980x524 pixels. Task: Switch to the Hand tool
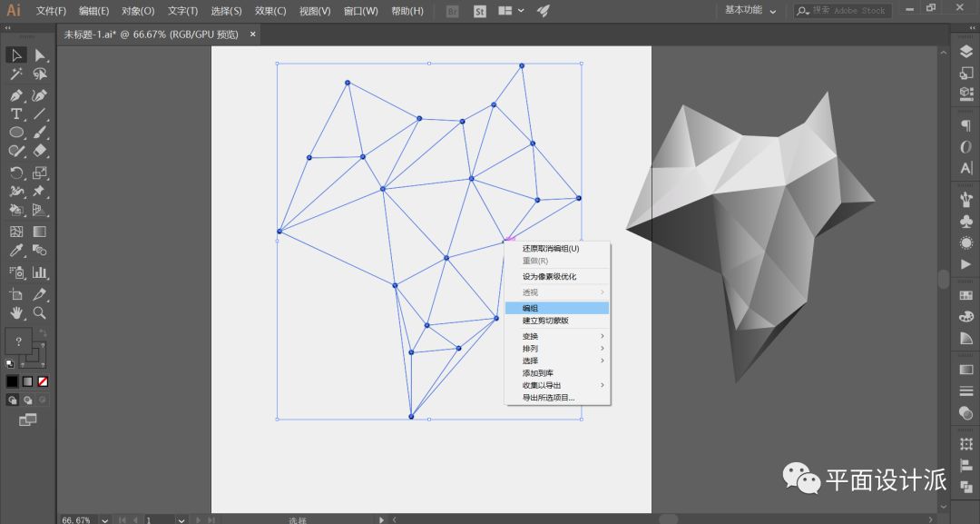pyautogui.click(x=16, y=313)
